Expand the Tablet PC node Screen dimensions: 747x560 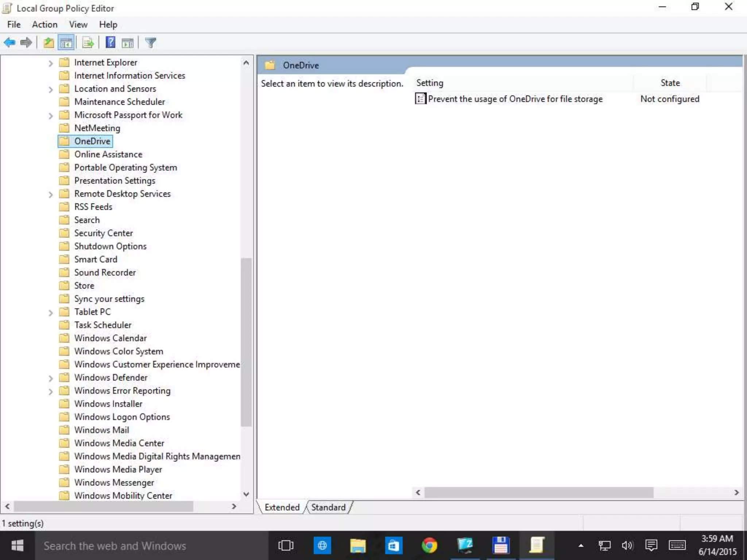click(x=51, y=312)
